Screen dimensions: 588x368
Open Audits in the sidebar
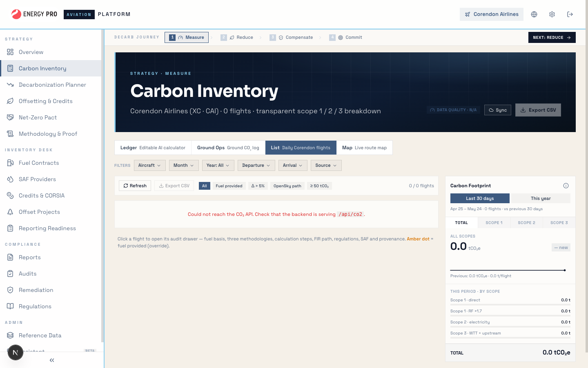51,274
